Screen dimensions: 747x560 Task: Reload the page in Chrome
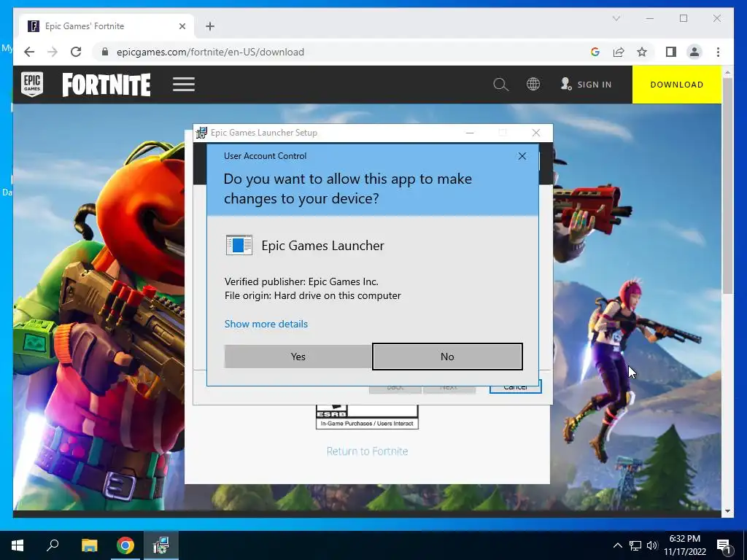coord(76,52)
